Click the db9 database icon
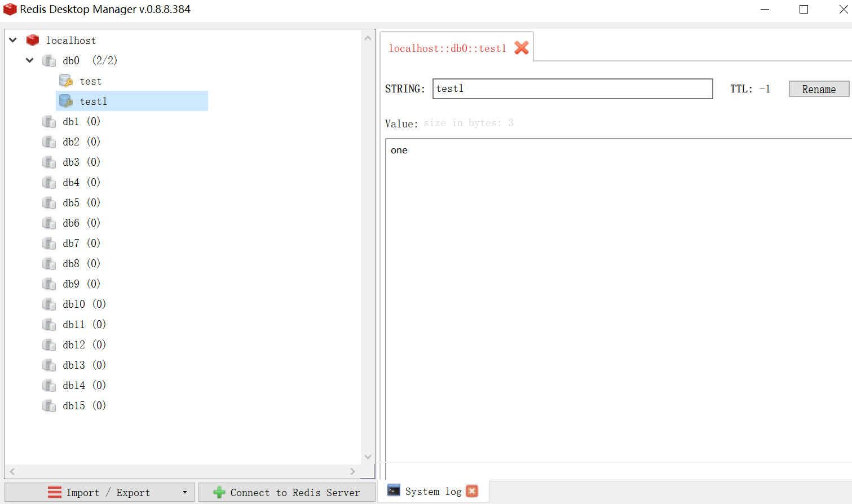 49,284
